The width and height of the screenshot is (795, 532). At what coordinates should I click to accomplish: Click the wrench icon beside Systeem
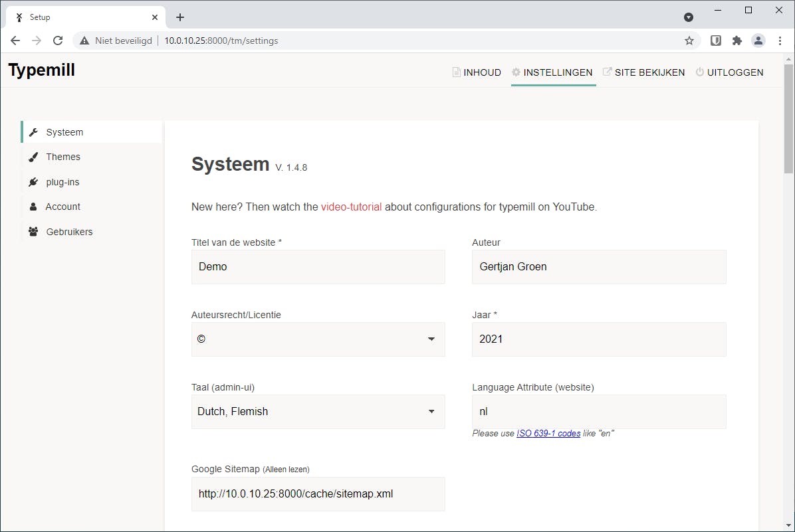pos(33,132)
